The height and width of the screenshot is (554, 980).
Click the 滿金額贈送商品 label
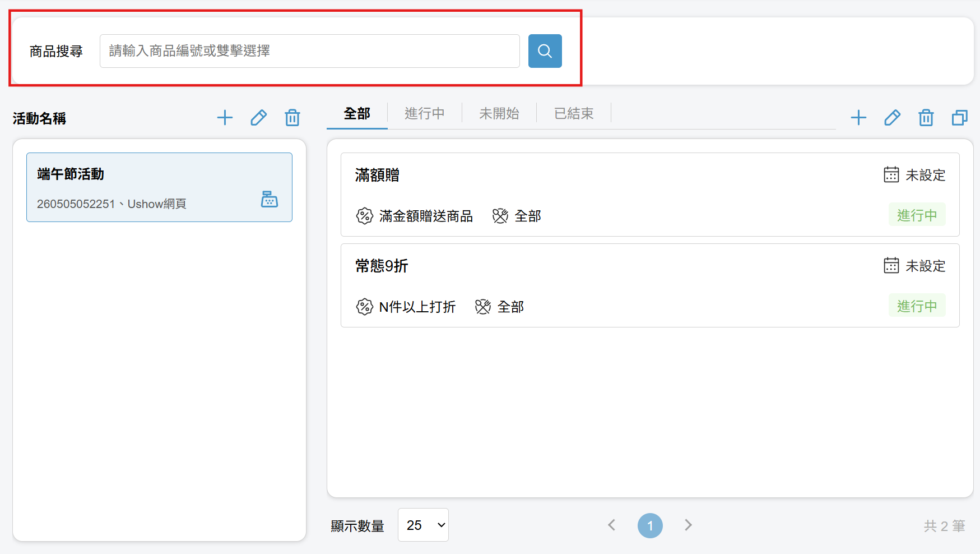426,216
